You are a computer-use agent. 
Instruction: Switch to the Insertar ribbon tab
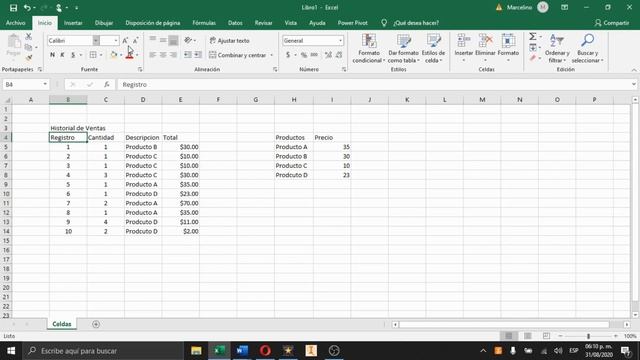coord(73,23)
